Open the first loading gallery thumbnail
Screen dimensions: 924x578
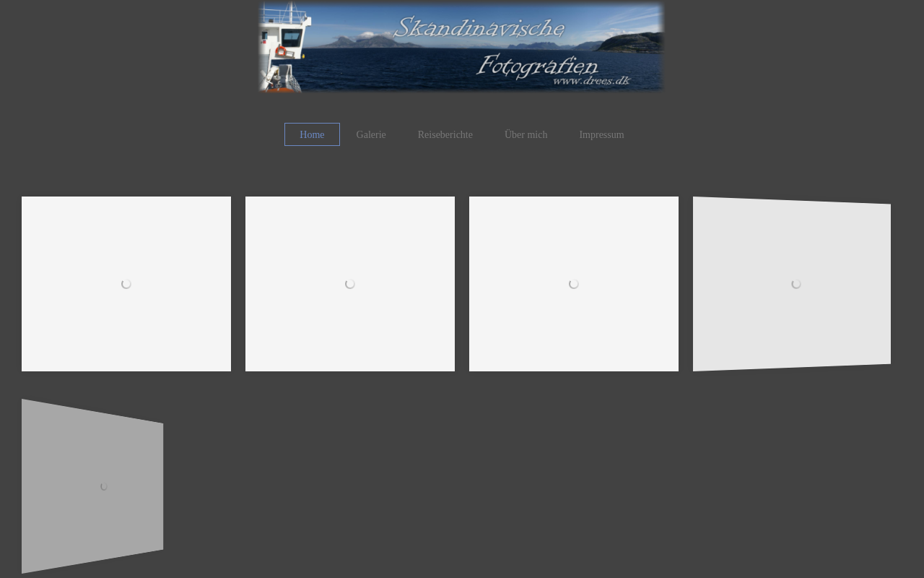126,284
